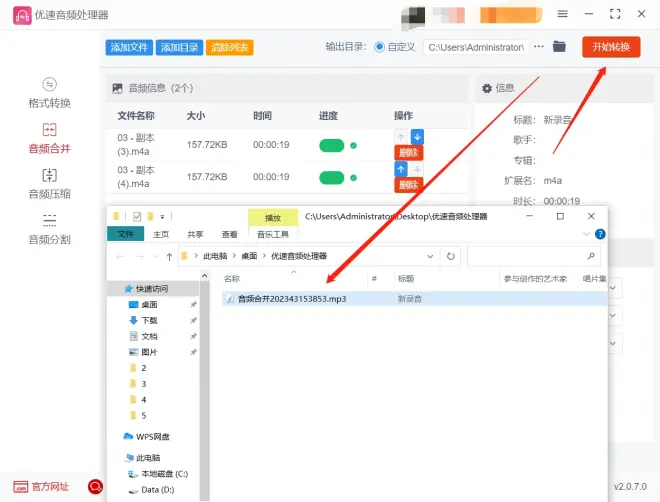Open the 文件 tab in Explorer

(x=125, y=235)
